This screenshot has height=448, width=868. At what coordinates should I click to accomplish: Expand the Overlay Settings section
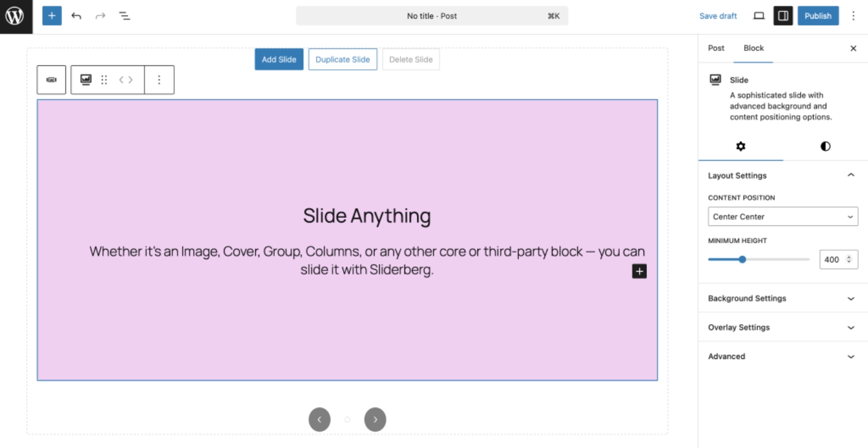tap(782, 327)
